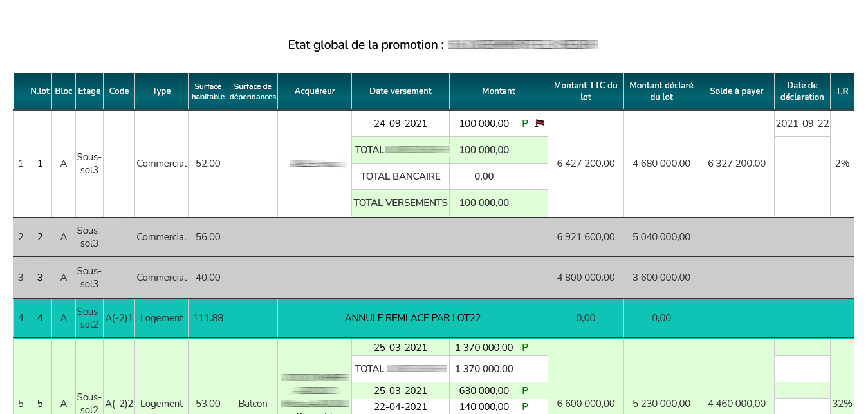Click surface 52.00 in lot 1
Screen dimensions: 868x414
[x=208, y=164]
